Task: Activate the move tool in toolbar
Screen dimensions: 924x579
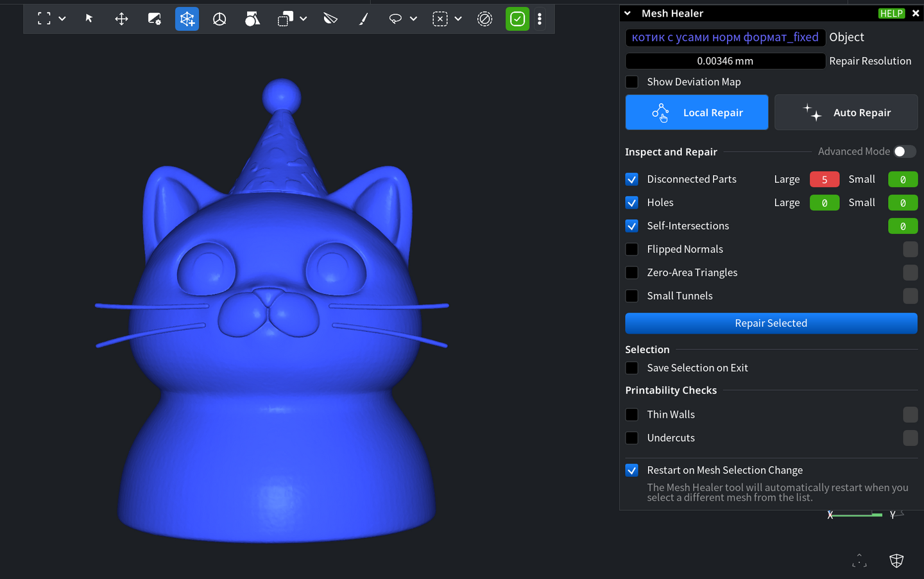Action: coord(121,19)
